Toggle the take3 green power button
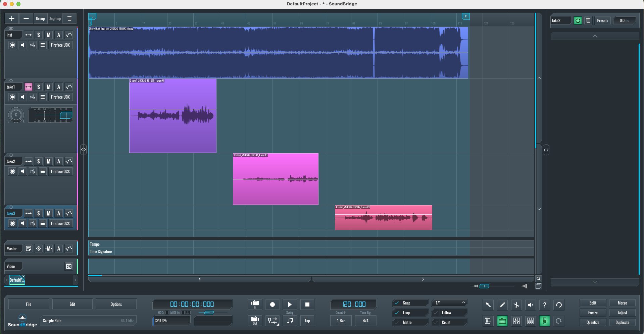Screen dimensions: 644x334 578,20
